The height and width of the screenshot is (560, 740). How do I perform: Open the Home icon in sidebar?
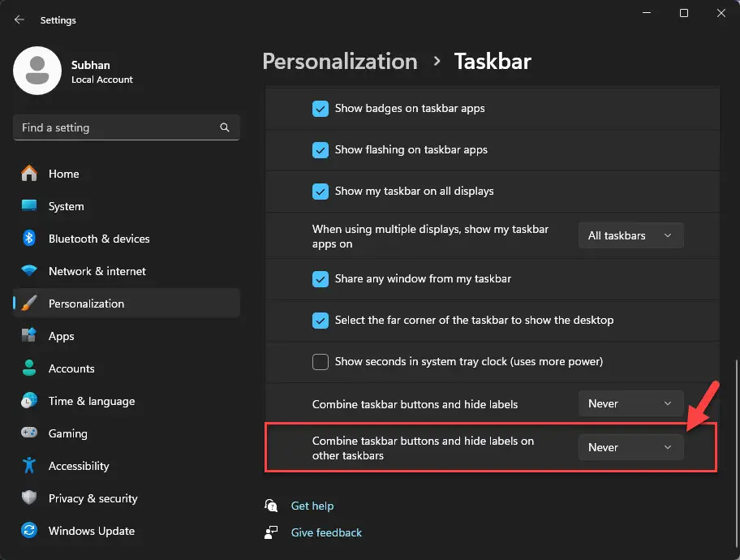(x=29, y=174)
